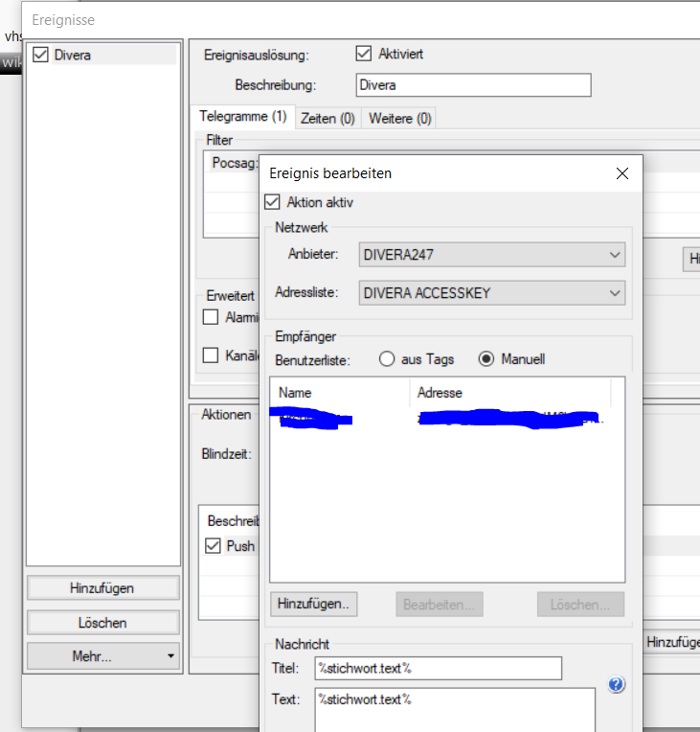Select the Manuell radio button
This screenshot has width=700, height=732.
click(x=486, y=359)
